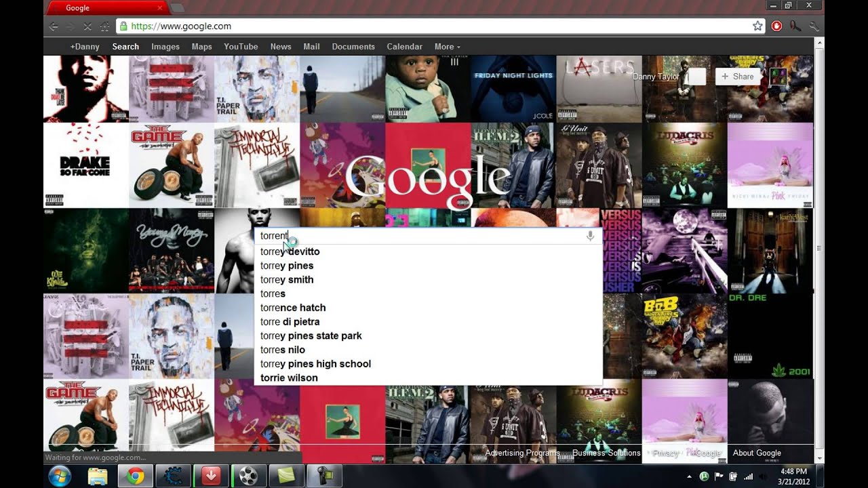Image resolution: width=868 pixels, height=488 pixels.
Task: Choose suggestion 'torres'
Action: 428,293
